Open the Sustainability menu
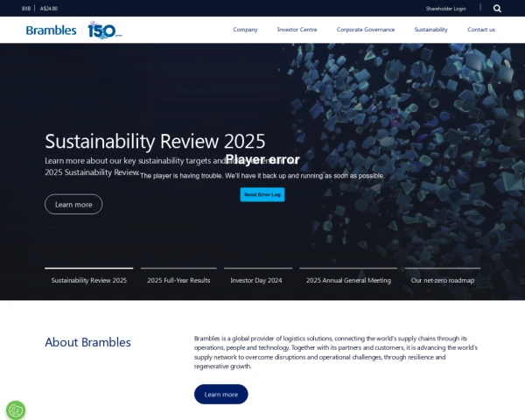Viewport: 525px width, 420px height. (430, 30)
